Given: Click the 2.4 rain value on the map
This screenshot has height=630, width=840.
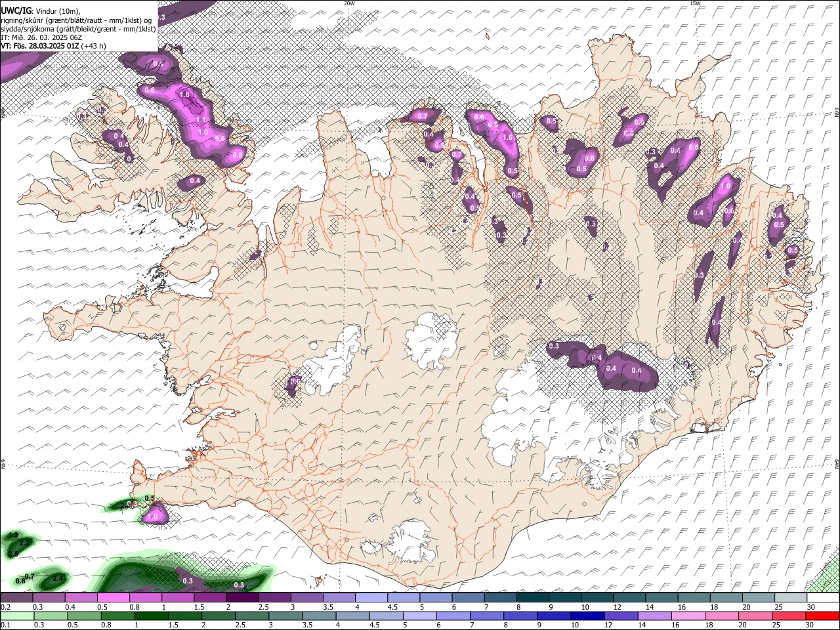Looking at the screenshot, I should (58, 578).
